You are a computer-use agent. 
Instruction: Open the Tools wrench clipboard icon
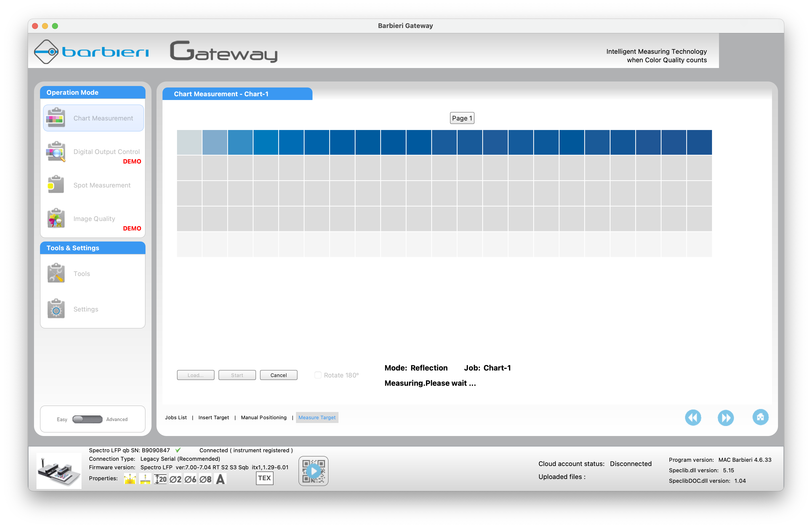coord(55,273)
